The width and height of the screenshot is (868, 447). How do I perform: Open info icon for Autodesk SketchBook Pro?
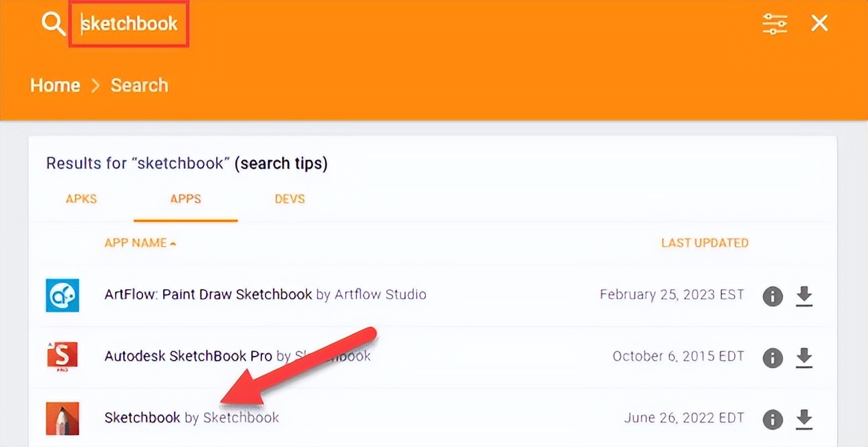click(x=772, y=358)
